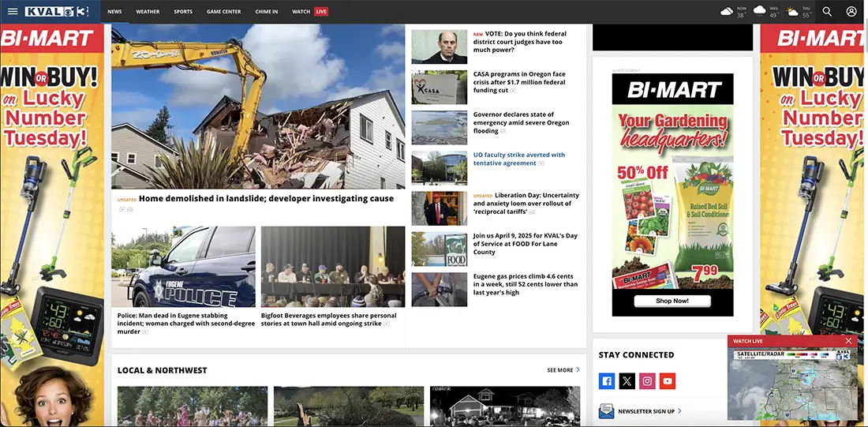Click the flooding story thumbnail

[439, 128]
